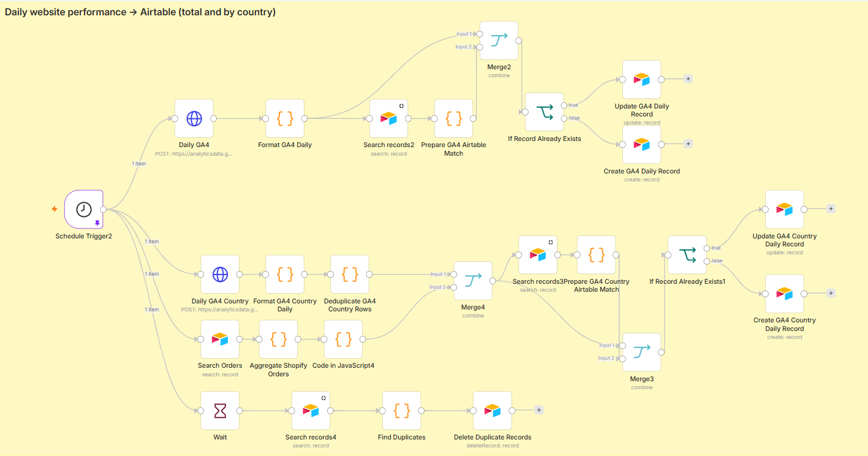Open Update GA4 Country Daily Record node
This screenshot has height=456, width=868.
[785, 210]
